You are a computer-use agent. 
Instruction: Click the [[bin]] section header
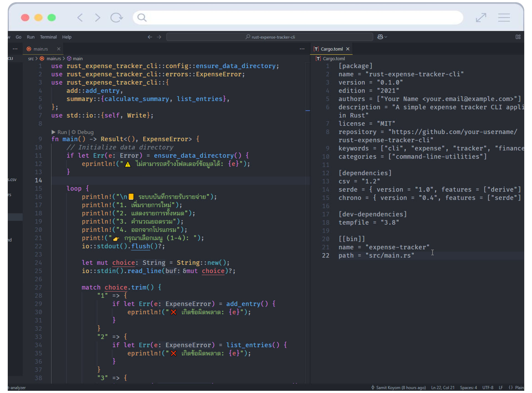(352, 239)
